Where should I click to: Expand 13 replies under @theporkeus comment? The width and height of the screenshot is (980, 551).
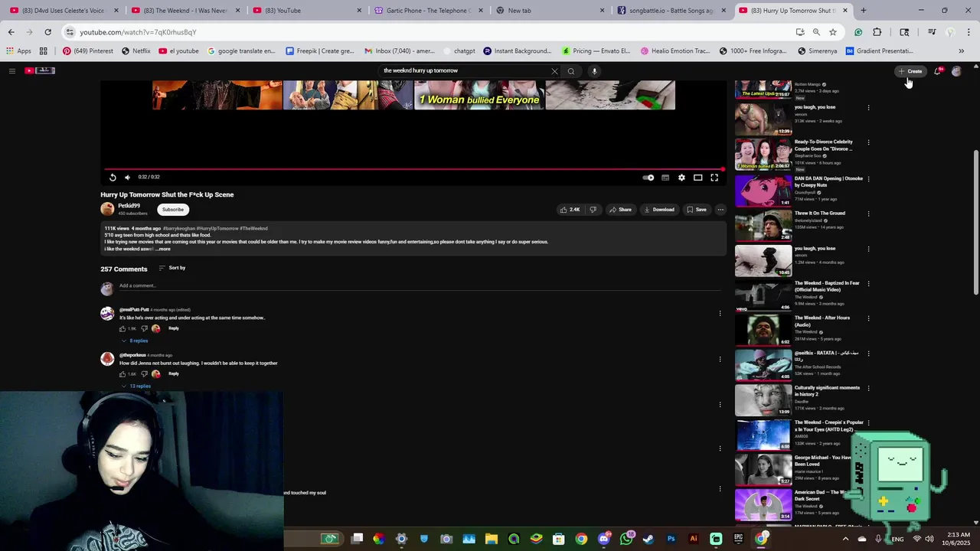(136, 386)
